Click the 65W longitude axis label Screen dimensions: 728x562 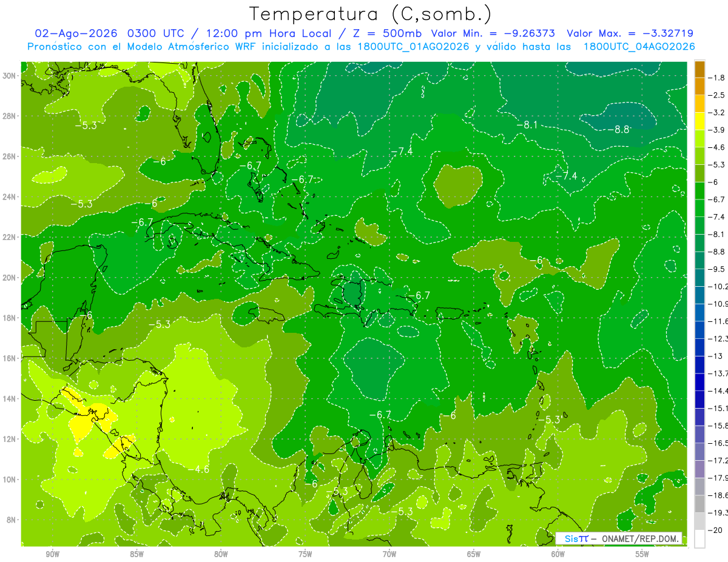[x=474, y=554]
